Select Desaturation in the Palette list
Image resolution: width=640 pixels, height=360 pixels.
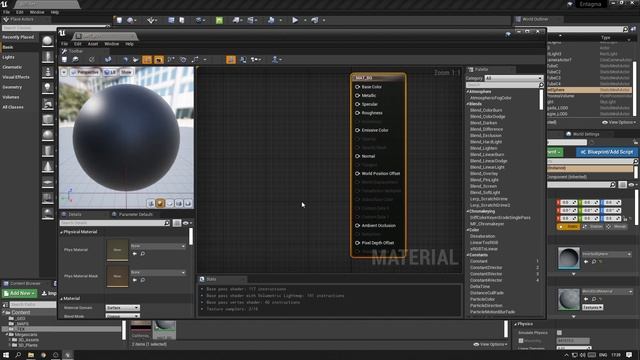tap(482, 236)
